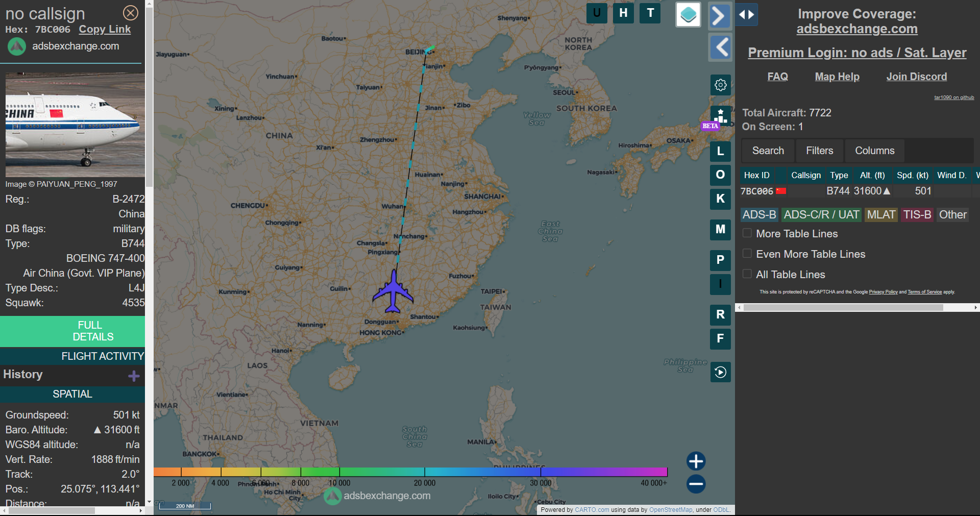Open the Google Privacy Policy link
This screenshot has height=516, width=980.
(883, 292)
